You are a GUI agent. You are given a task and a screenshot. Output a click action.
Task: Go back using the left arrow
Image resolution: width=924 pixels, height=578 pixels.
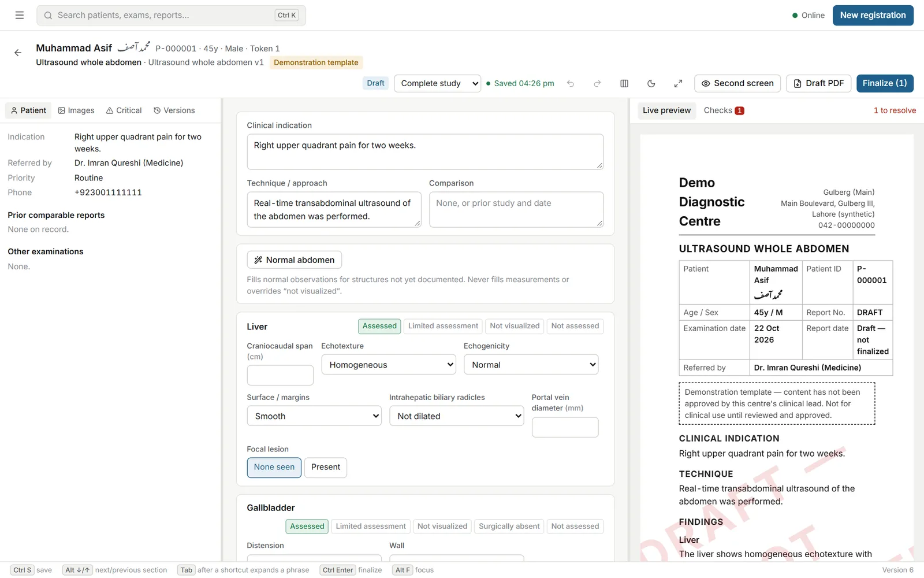18,53
